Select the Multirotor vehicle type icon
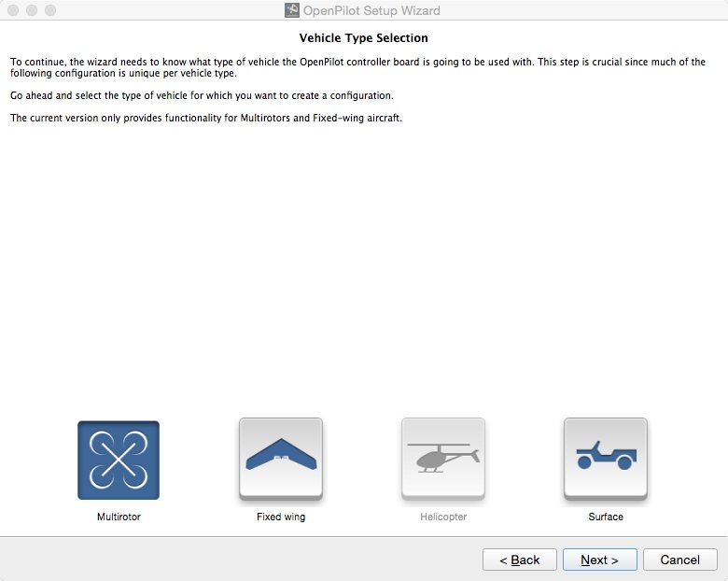This screenshot has height=581, width=728. point(119,460)
